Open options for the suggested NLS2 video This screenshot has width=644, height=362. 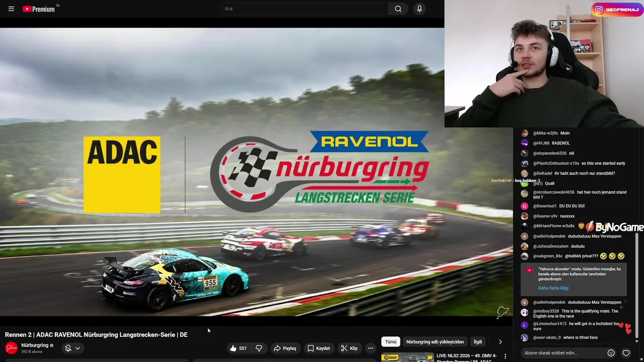pos(505,356)
